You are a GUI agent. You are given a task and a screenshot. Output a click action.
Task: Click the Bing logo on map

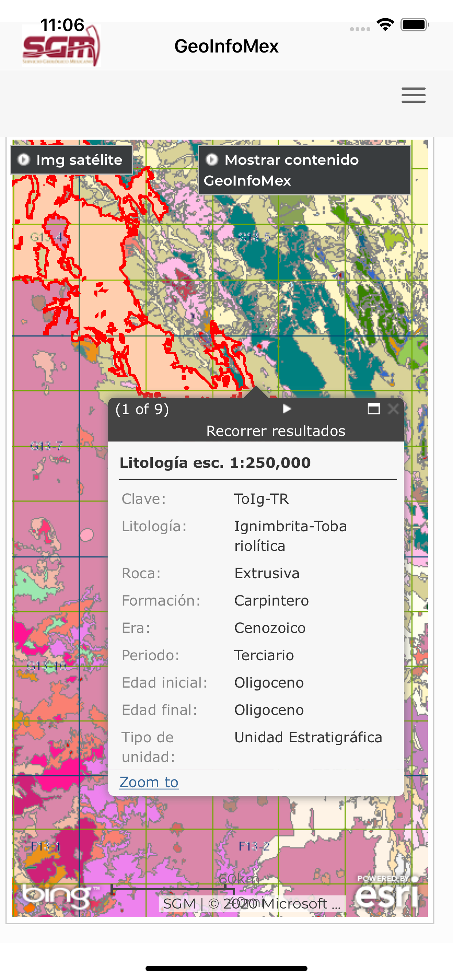61,895
